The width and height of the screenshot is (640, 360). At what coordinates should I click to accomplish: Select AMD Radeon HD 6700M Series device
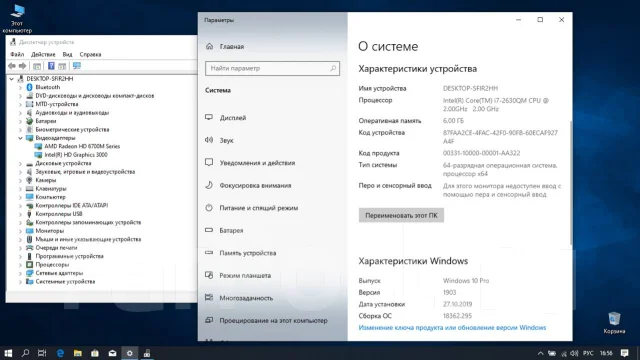pyautogui.click(x=82, y=146)
